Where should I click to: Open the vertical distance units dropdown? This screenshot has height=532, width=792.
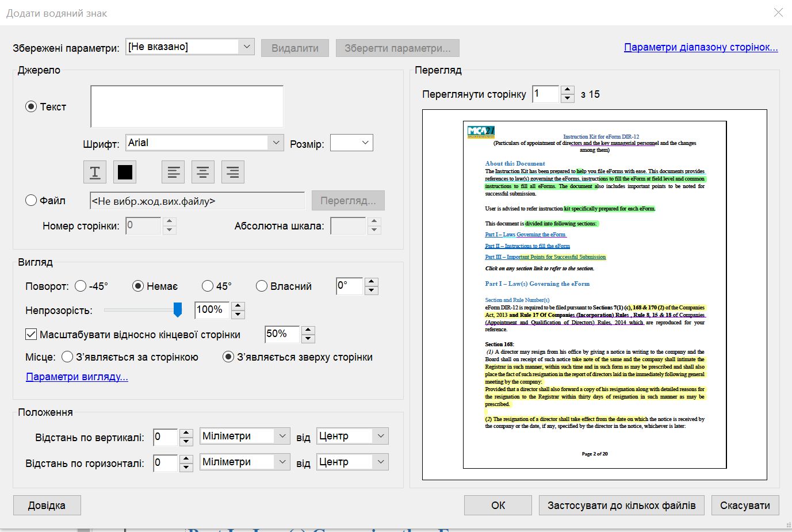pos(245,436)
